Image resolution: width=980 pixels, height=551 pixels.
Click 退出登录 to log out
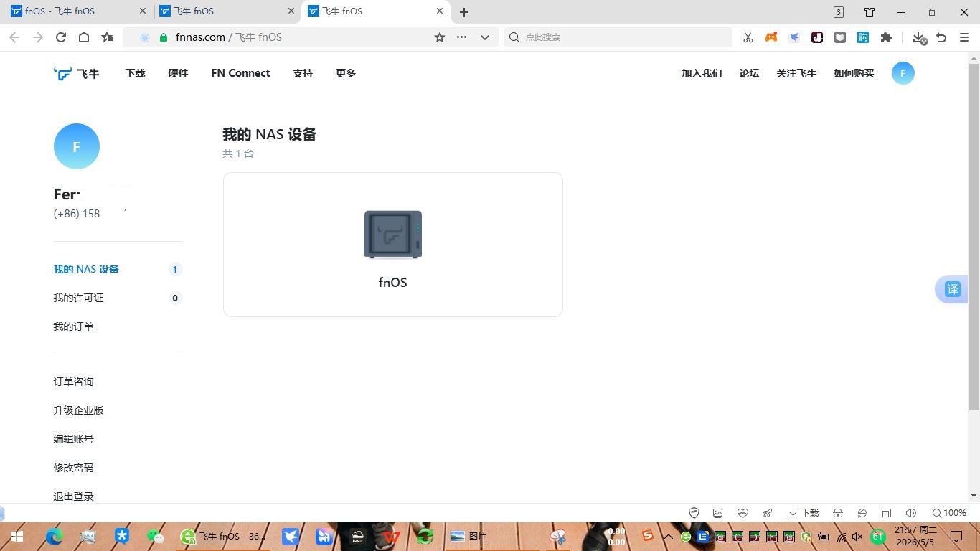coord(73,496)
